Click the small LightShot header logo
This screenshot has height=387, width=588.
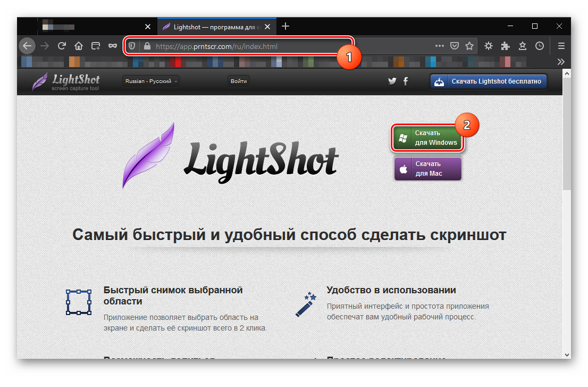click(x=66, y=81)
